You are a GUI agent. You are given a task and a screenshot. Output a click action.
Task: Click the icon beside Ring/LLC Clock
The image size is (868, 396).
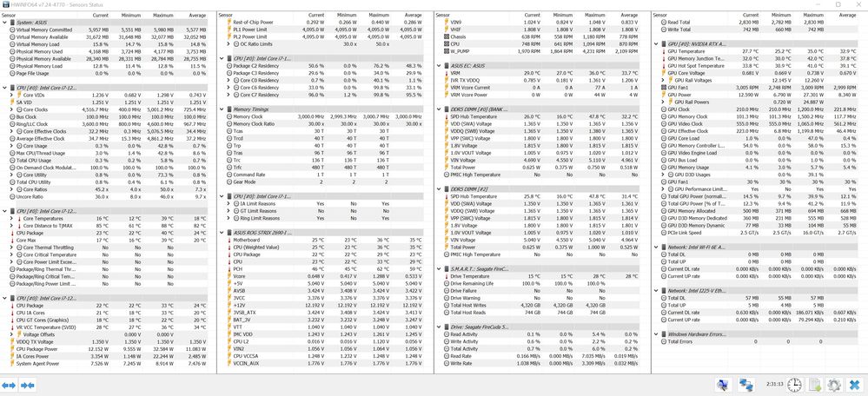click(x=12, y=124)
